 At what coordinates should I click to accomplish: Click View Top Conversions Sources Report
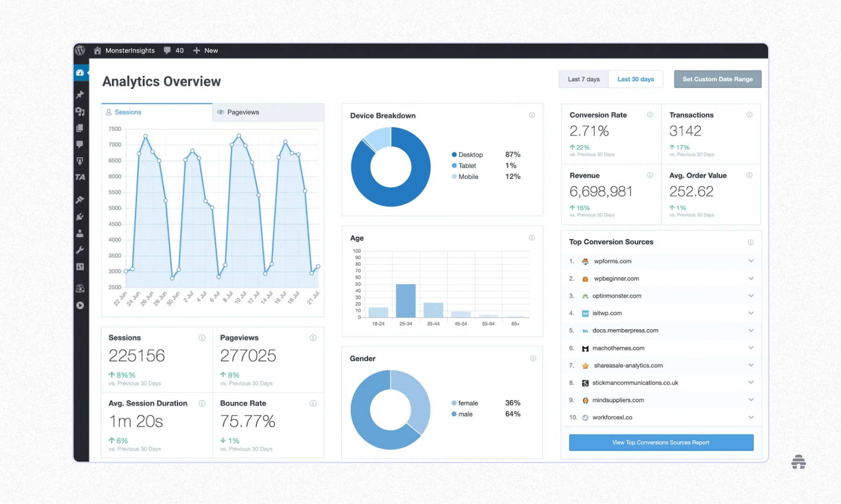point(661,442)
